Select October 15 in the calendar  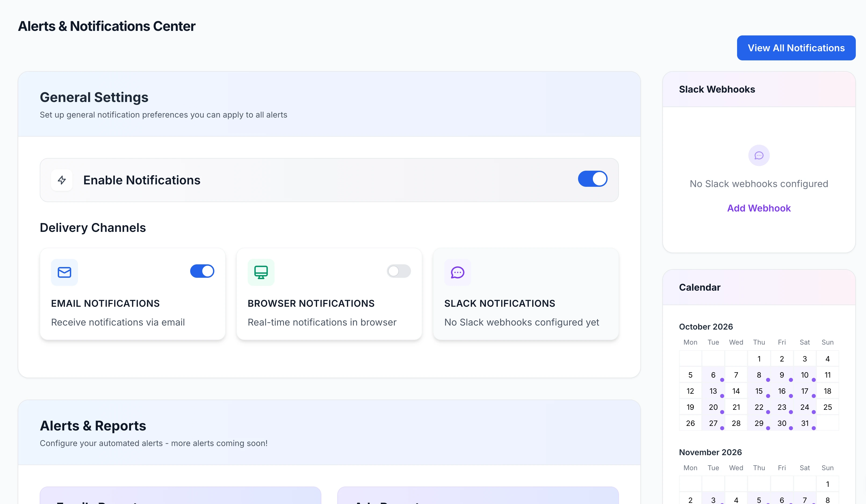759,391
